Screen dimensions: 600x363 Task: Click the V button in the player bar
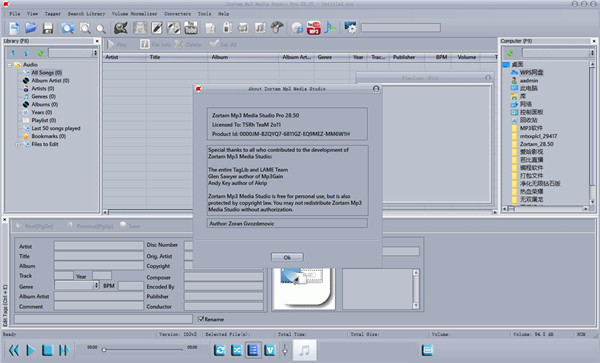(x=270, y=350)
